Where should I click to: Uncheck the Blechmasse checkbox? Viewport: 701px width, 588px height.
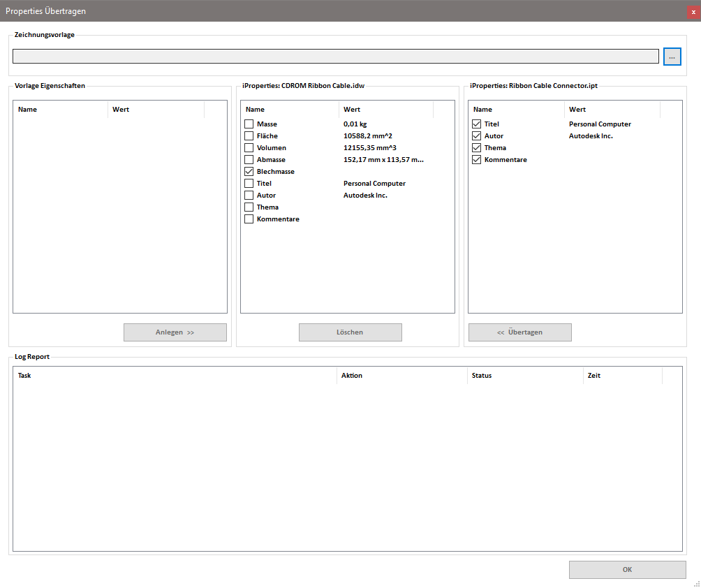tap(249, 172)
